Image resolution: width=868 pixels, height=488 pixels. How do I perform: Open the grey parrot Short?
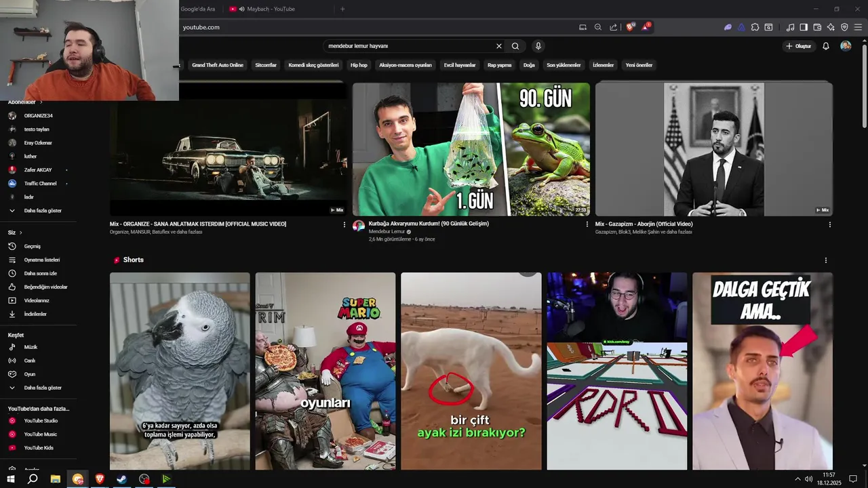[180, 371]
